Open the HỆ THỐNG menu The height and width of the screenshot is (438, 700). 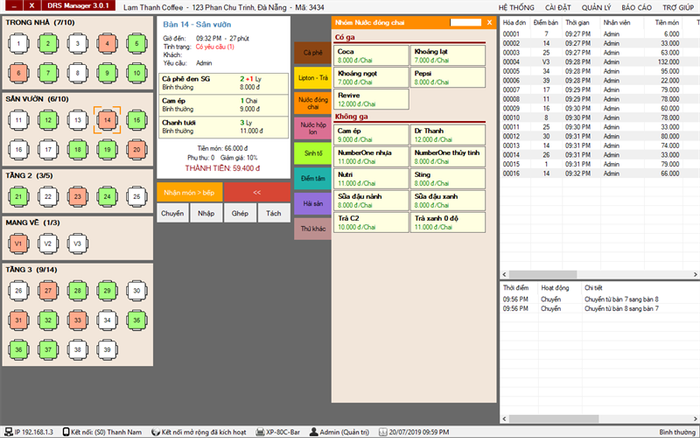[516, 7]
